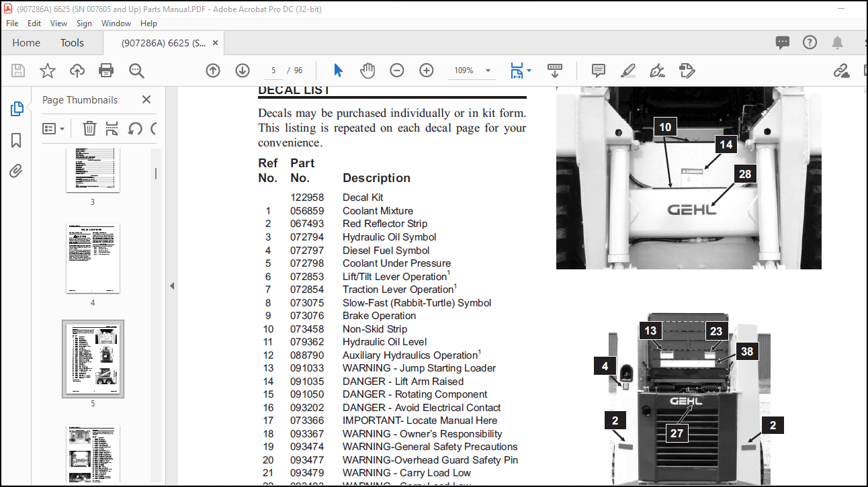Click the read mode keyboard icon
Image resolution: width=868 pixels, height=487 pixels.
point(554,70)
